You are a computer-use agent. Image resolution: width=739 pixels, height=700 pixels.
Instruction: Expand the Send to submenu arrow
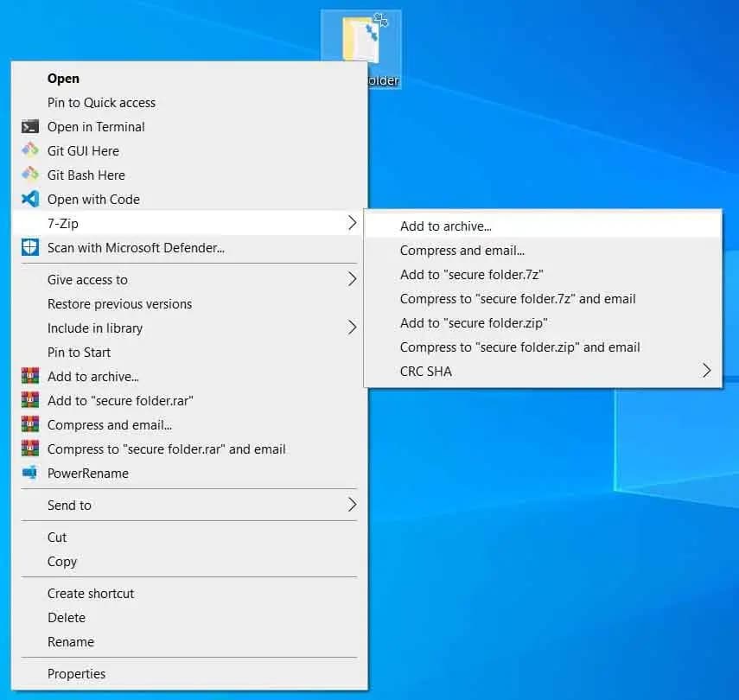click(x=352, y=505)
